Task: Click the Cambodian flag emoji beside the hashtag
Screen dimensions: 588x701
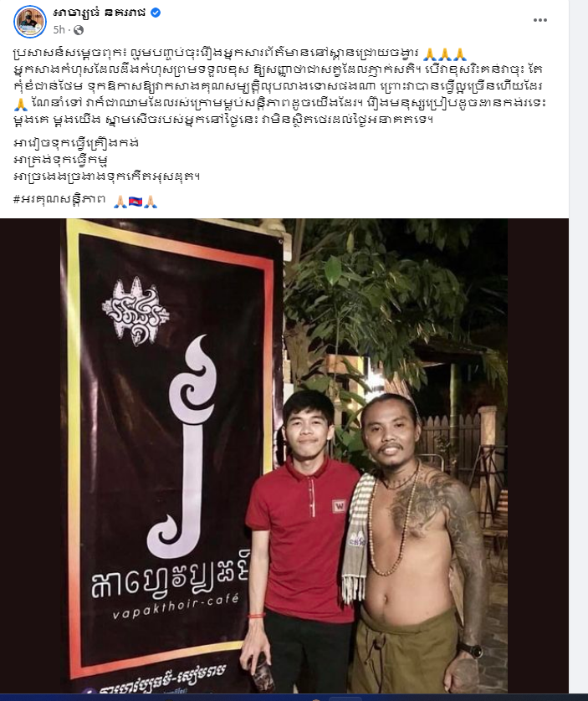Action: 135,202
